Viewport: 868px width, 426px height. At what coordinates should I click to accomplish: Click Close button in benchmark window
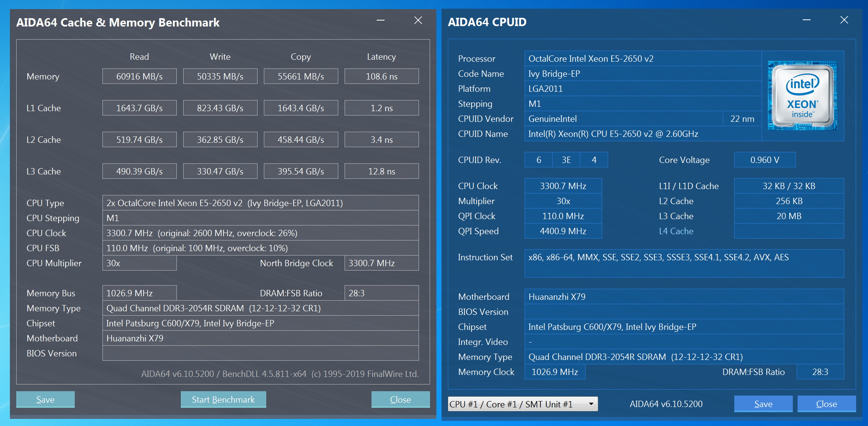tap(400, 399)
